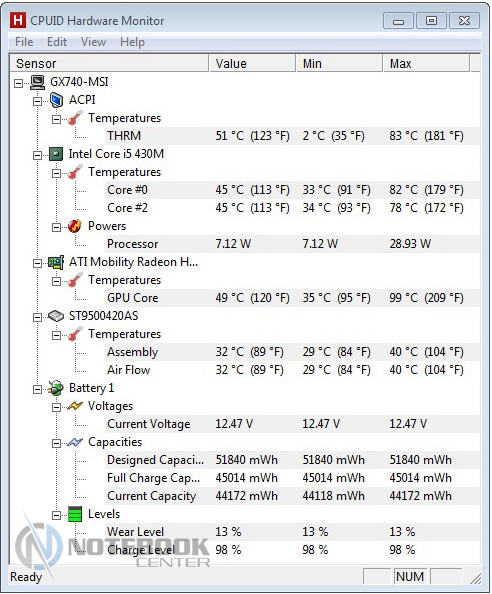Select the ATI Mobility Radeon graphics card icon
This screenshot has width=492, height=594.
(x=56, y=262)
